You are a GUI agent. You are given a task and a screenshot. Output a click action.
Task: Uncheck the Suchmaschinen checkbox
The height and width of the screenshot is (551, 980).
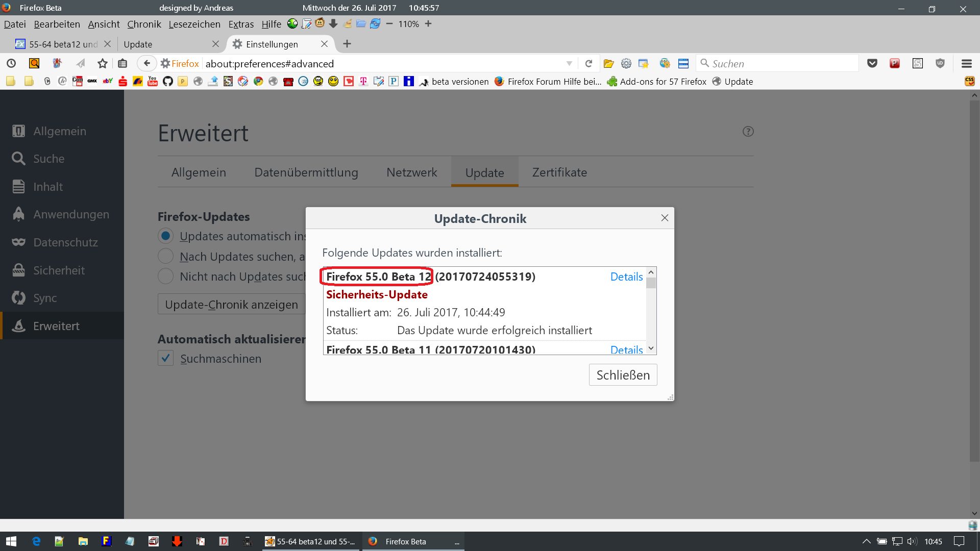165,358
